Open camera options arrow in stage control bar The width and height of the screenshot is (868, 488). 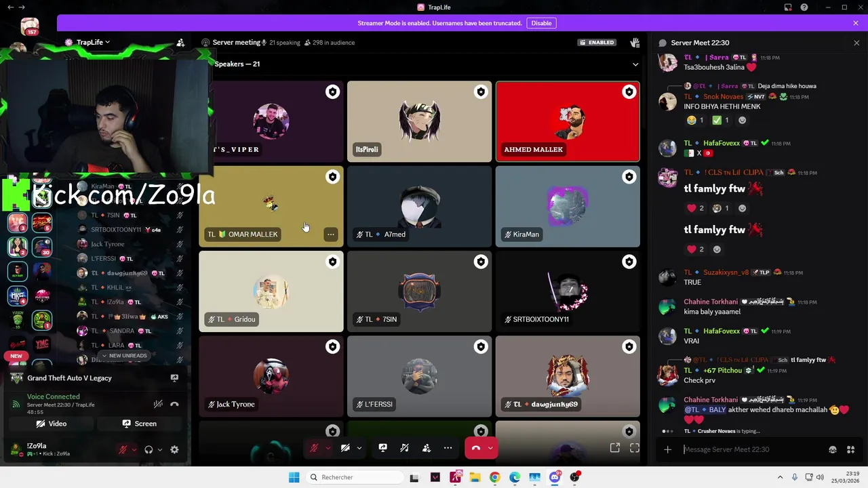tap(359, 448)
